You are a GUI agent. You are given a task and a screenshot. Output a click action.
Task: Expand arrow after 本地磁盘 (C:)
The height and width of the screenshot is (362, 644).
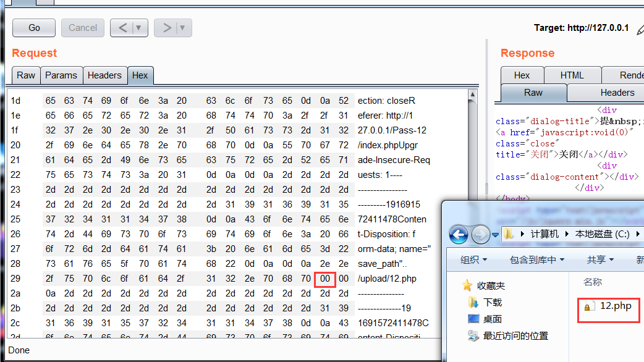[638, 234]
